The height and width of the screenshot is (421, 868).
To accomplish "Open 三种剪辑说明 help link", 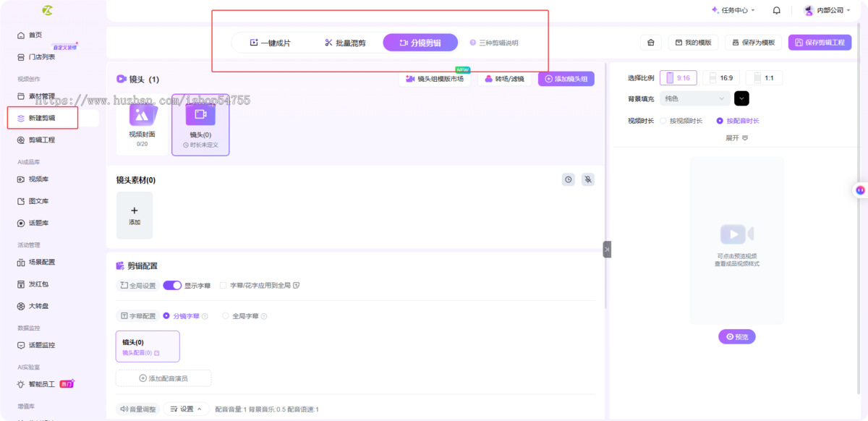I will pos(494,43).
